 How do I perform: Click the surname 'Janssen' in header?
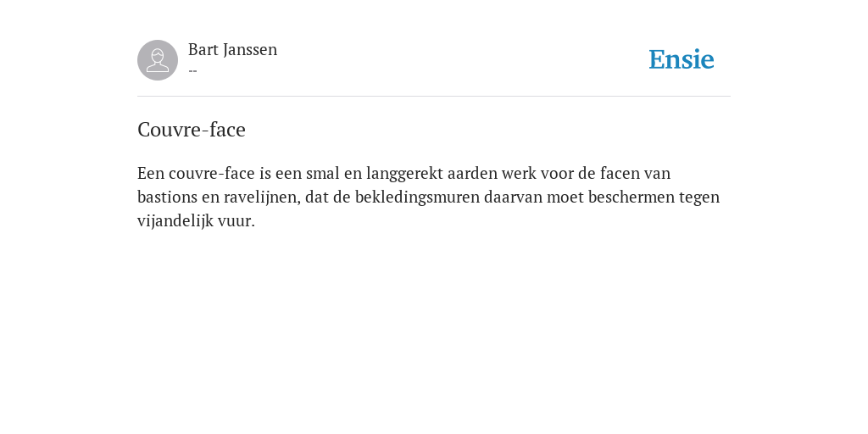click(x=251, y=50)
